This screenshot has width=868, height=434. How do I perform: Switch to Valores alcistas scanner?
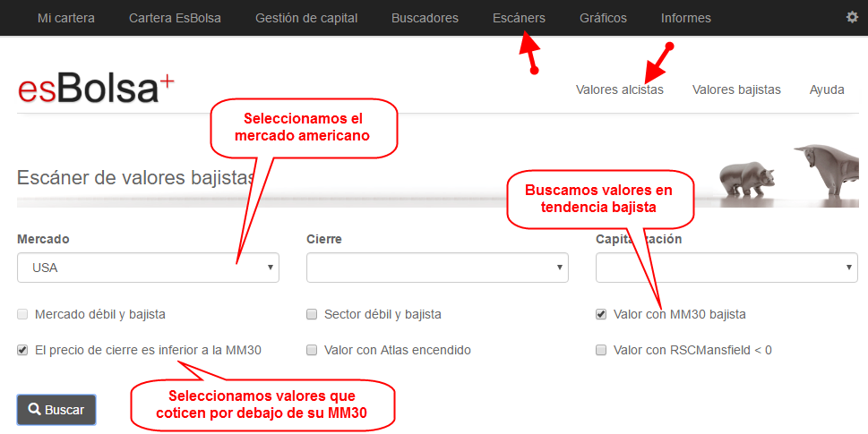(x=620, y=89)
